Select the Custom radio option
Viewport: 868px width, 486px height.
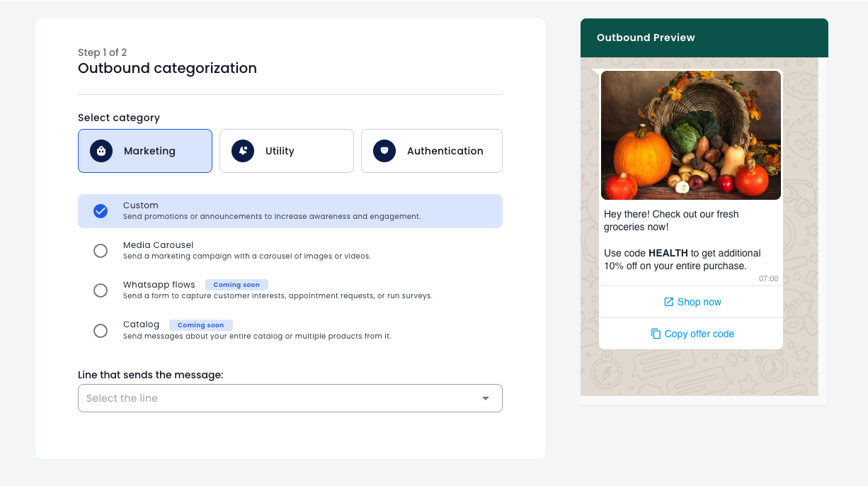[101, 211]
